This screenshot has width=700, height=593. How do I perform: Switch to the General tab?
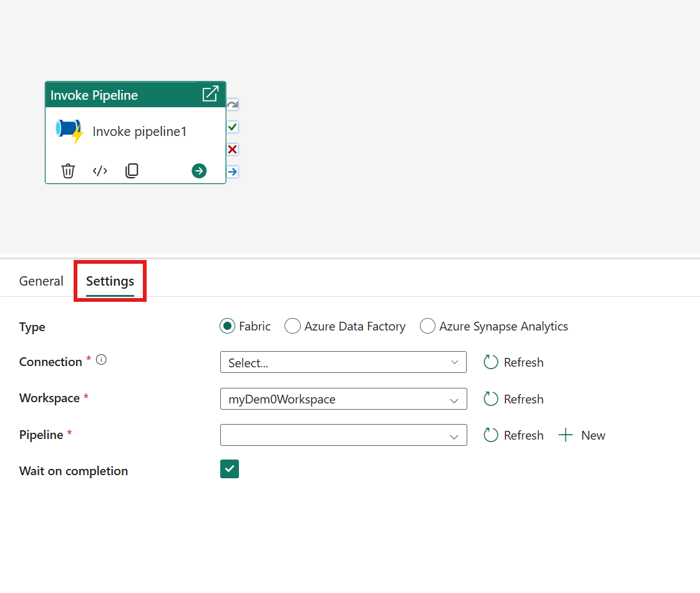tap(41, 281)
